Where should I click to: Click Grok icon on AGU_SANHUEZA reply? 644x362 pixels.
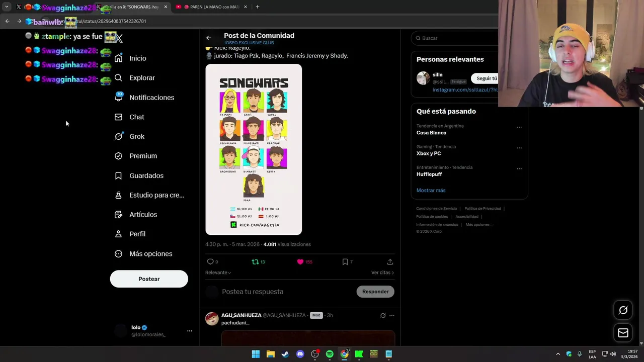click(383, 316)
